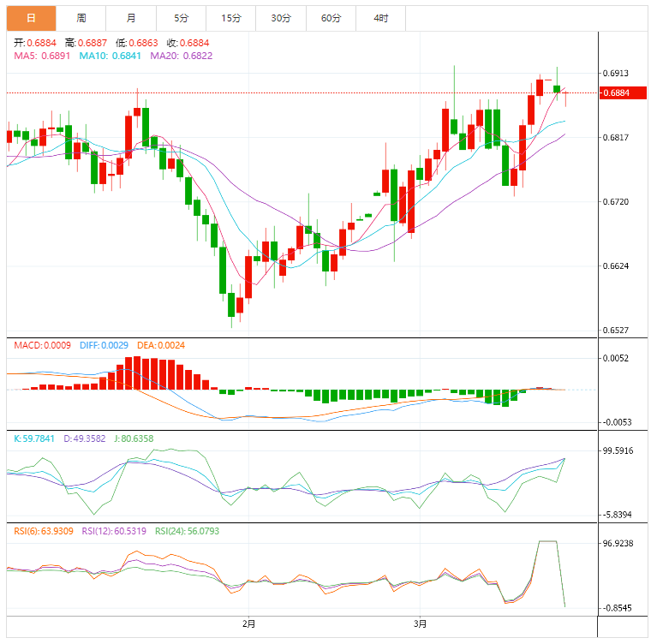Viewport: 657px width, 644px height.
Task: Click the MACD: 0.0009 value
Action: point(42,345)
